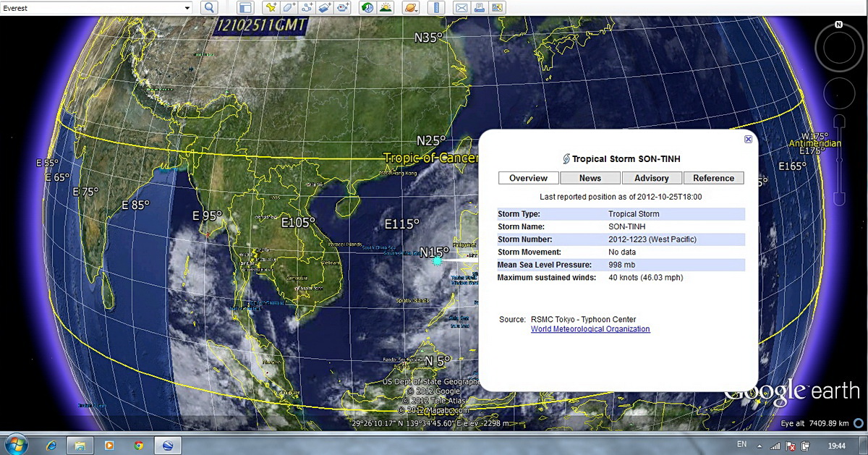Select the Add Path tool
This screenshot has height=455, width=868.
307,7
